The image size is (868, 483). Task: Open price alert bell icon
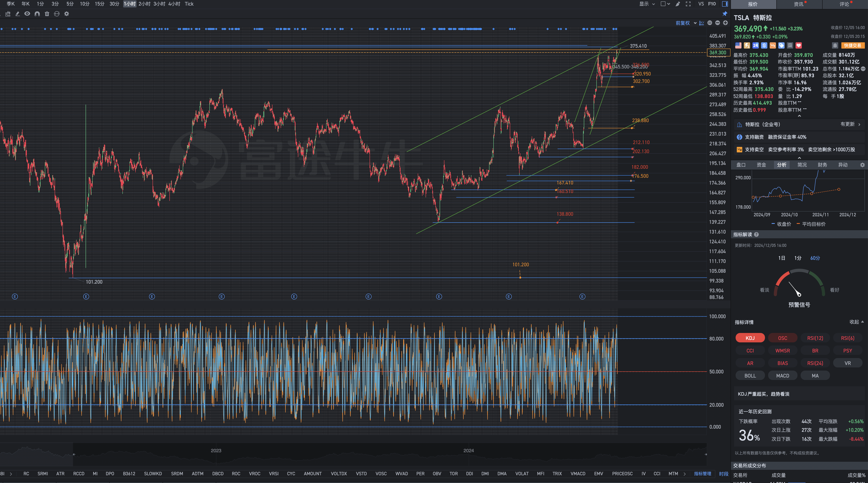[835, 45]
